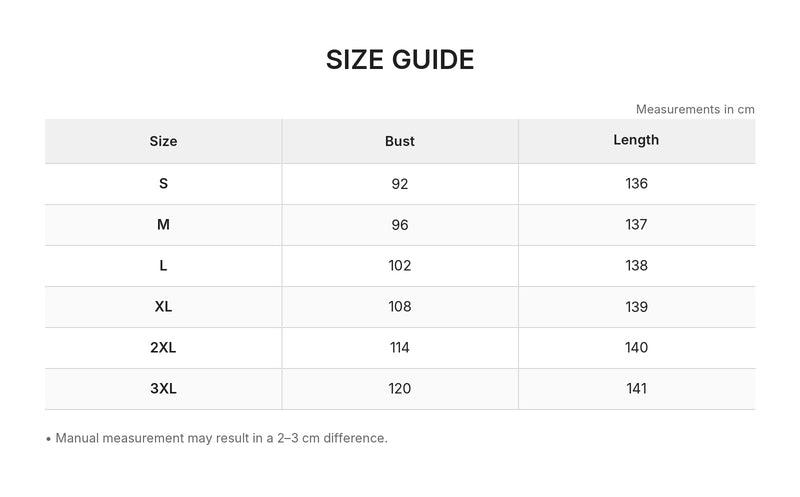Click the XL size row label
Image resolution: width=800 pixels, height=497 pixels.
point(163,307)
